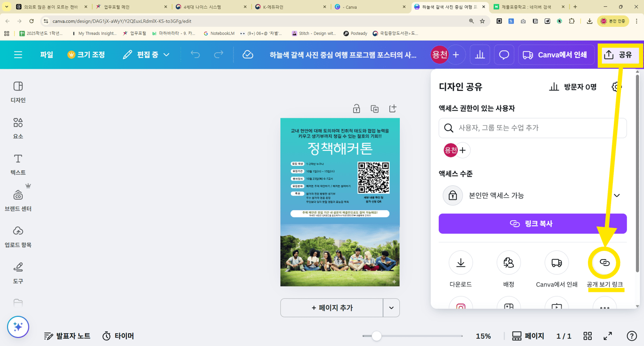Focus the 사용자, 그룹 또는 수업 추가 field

click(532, 128)
